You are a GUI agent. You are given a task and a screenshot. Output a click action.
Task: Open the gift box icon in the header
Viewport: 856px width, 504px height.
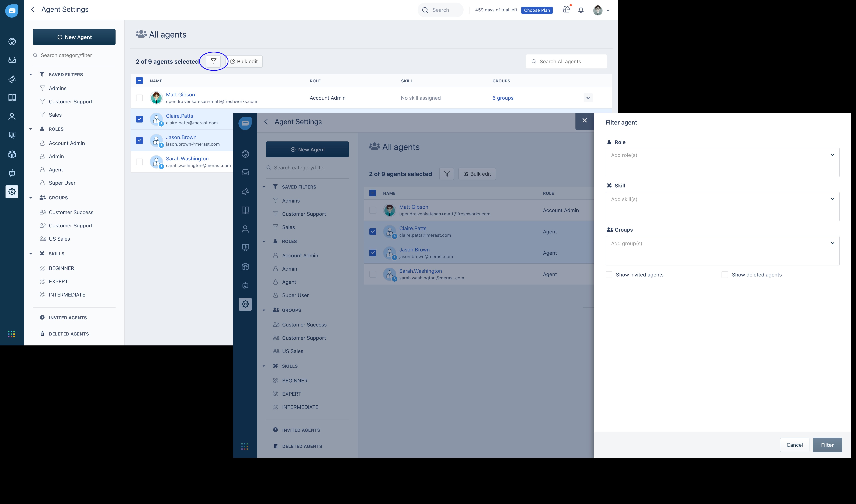566,10
